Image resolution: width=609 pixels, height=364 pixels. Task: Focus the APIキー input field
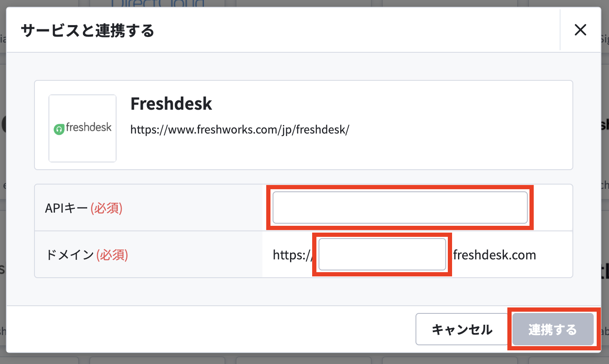pos(400,208)
